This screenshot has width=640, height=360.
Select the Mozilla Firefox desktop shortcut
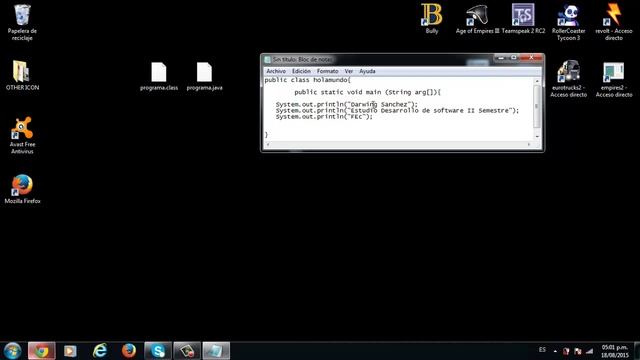click(22, 189)
